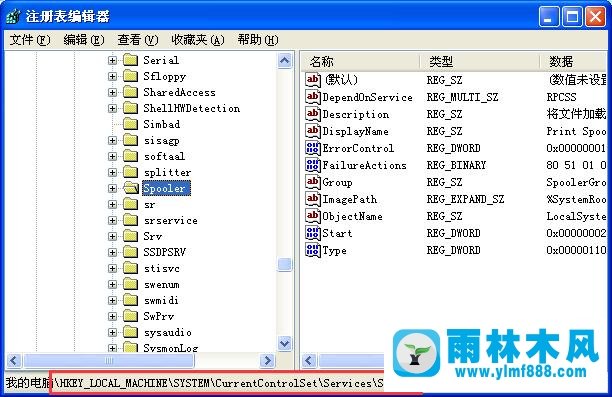
Task: Click the Srv folder icon
Action: point(130,236)
